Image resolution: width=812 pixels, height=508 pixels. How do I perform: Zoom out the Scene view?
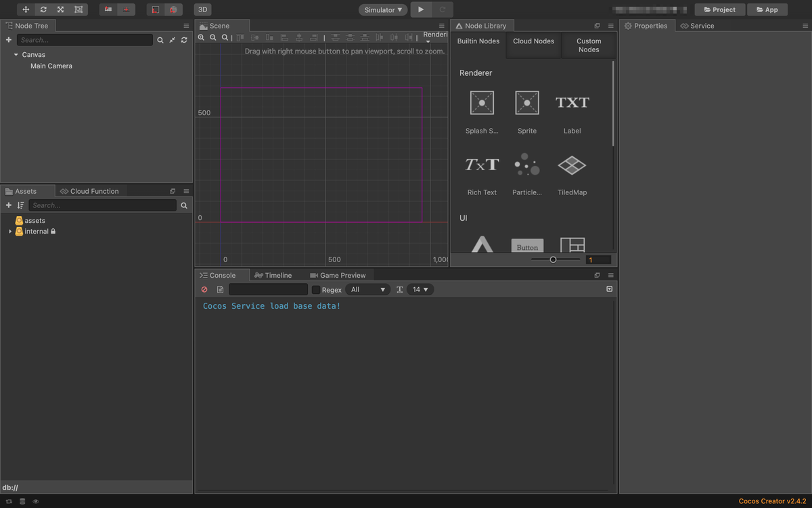tap(213, 37)
